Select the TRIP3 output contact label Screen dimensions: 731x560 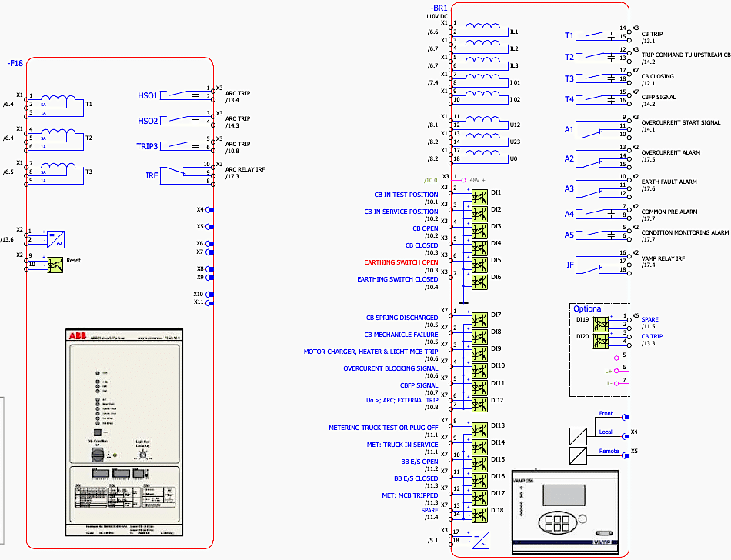(x=147, y=146)
